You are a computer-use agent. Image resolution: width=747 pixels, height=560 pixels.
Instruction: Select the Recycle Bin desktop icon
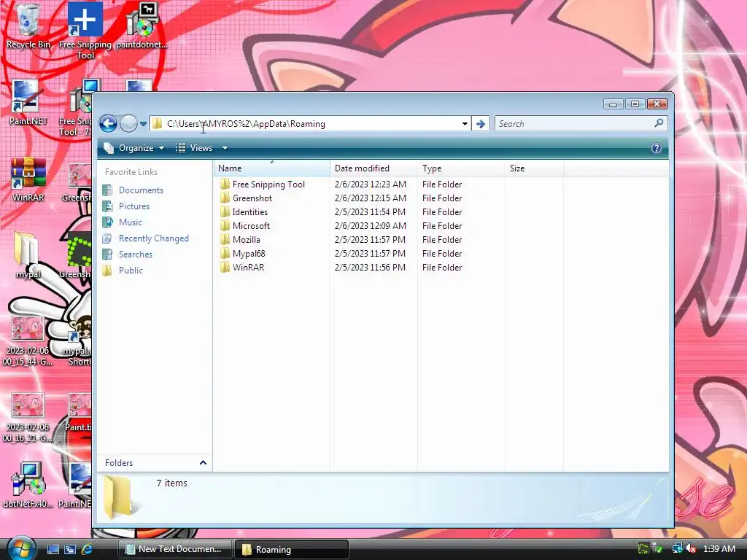point(28,26)
